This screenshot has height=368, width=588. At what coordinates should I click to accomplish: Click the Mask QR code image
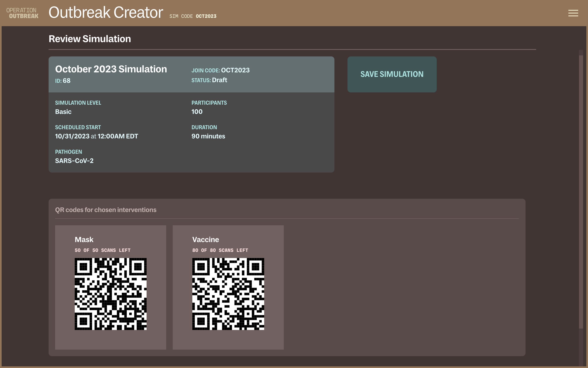coord(110,294)
